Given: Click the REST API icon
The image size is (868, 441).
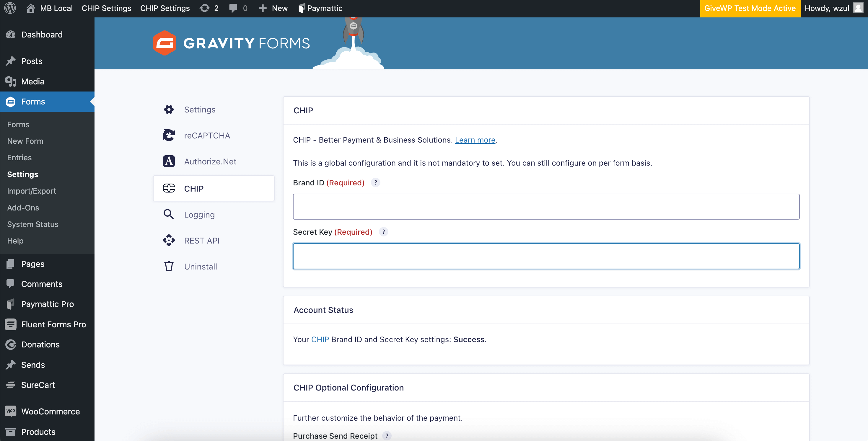Looking at the screenshot, I should click(169, 241).
